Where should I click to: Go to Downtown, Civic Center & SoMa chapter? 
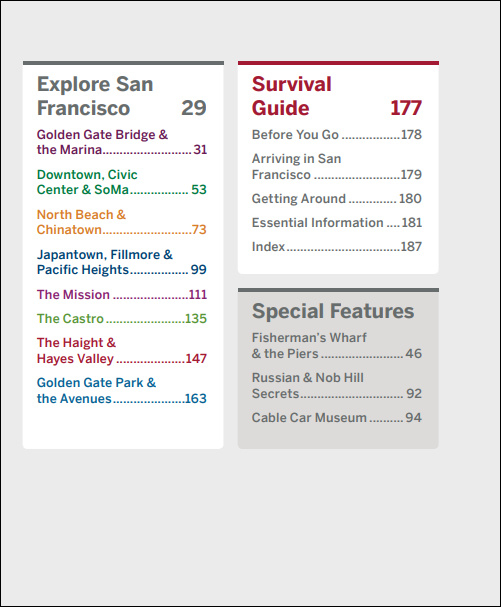point(122,182)
